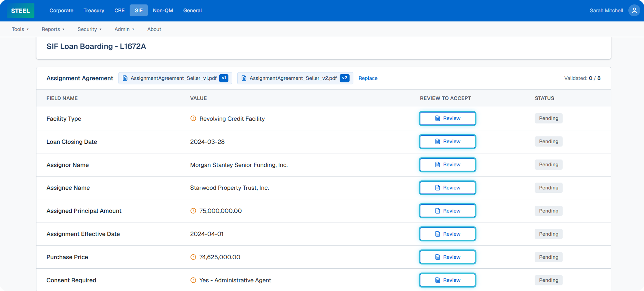Click the STEEL logo
The image size is (644, 291).
(21, 10)
